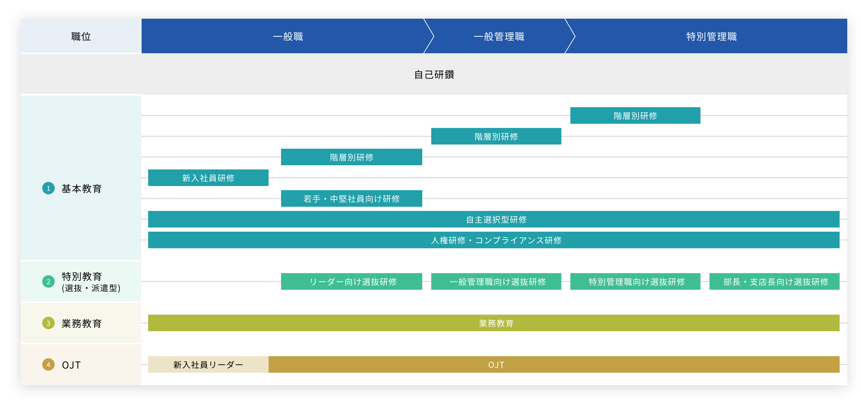Click the 特別管理職向け選抜研修 box
The height and width of the screenshot is (408, 868).
[635, 281]
